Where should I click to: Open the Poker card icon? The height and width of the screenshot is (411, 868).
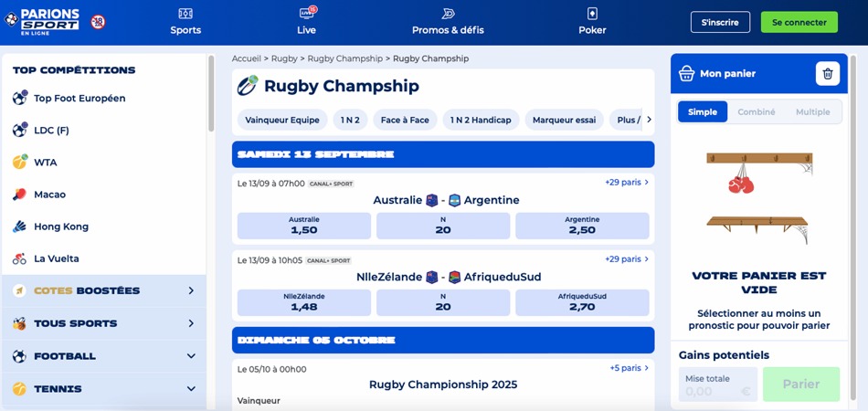(592, 14)
